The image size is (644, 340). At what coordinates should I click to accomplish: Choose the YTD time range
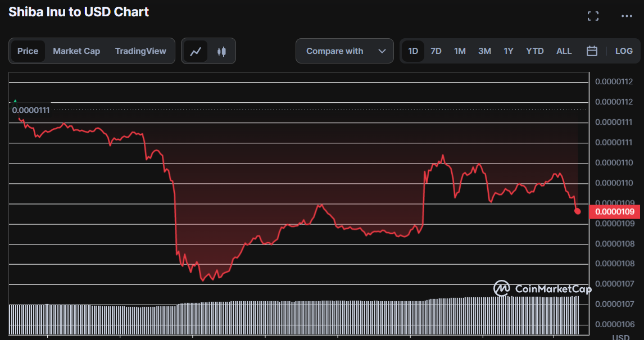[x=535, y=51]
